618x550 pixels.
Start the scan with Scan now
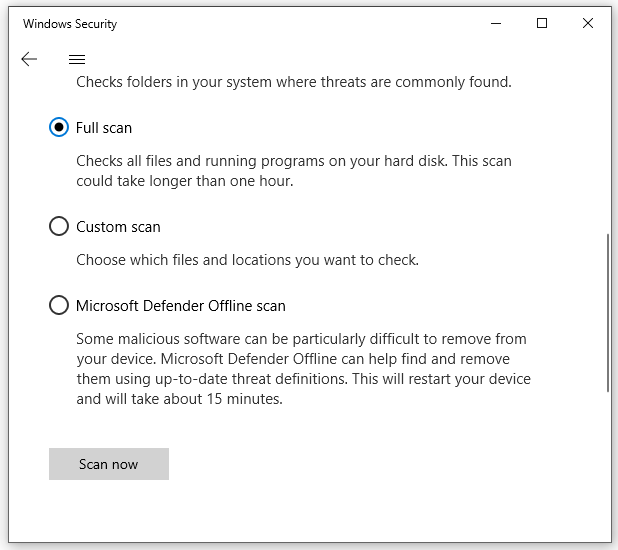pos(109,464)
